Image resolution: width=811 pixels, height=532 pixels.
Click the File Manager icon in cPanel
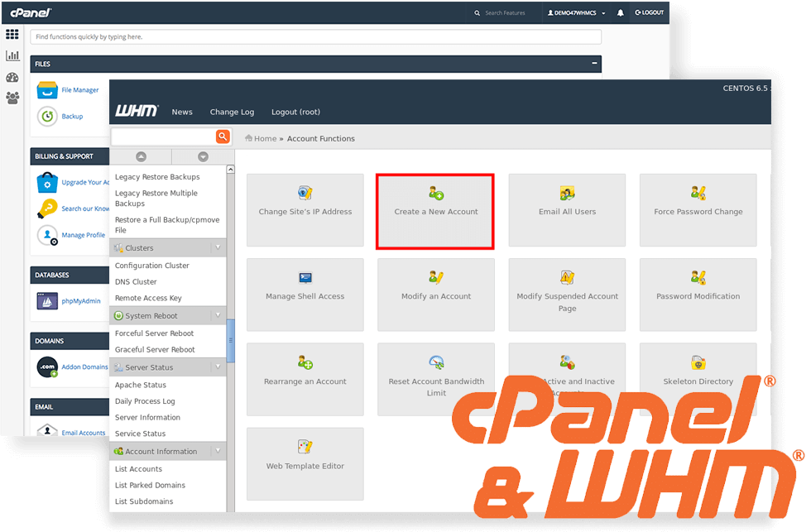click(47, 90)
